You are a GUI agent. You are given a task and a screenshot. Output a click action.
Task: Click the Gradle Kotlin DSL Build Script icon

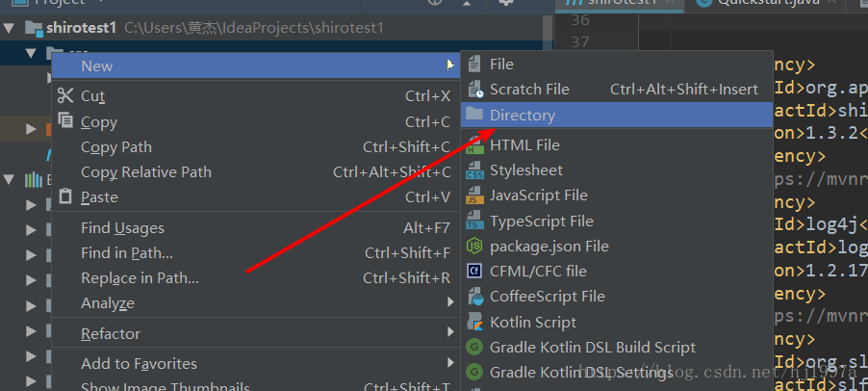pos(474,348)
